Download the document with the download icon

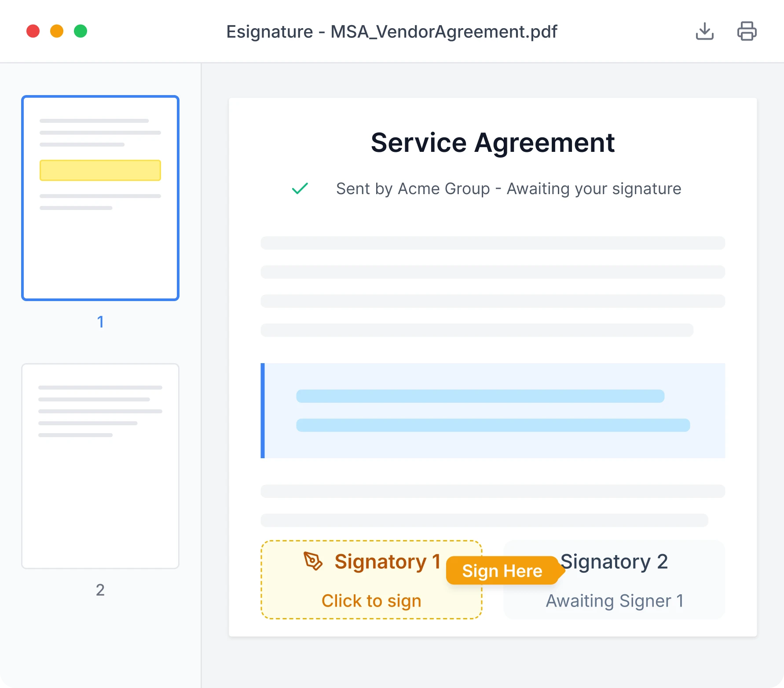point(704,31)
